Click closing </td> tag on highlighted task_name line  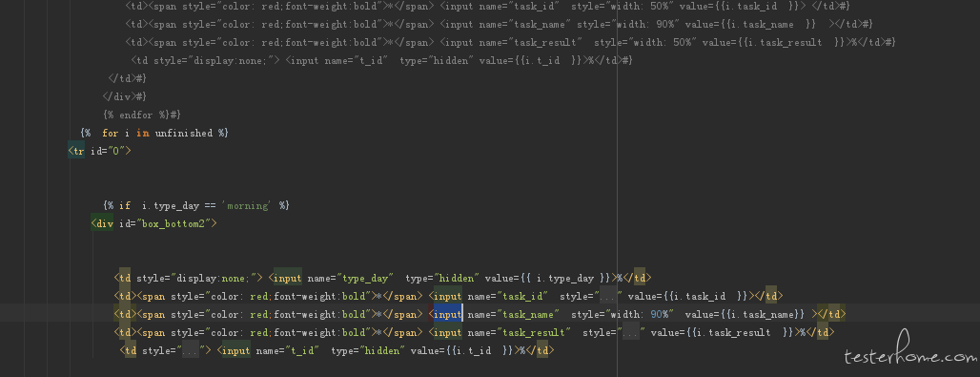[x=831, y=314]
